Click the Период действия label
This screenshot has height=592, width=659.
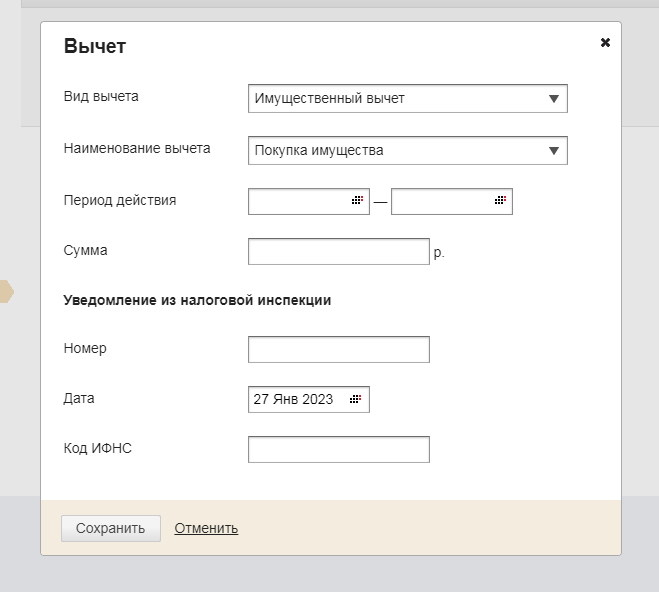pos(119,200)
